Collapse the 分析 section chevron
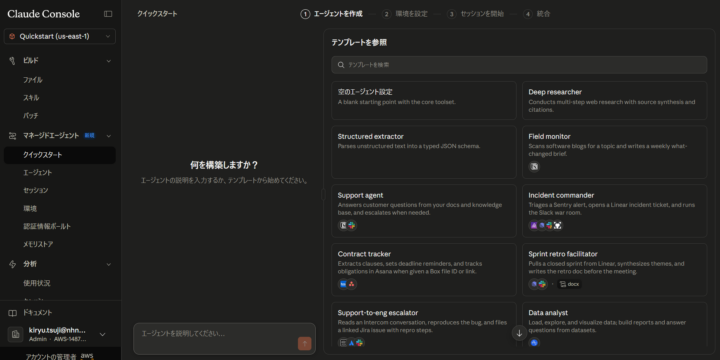 coord(109,264)
